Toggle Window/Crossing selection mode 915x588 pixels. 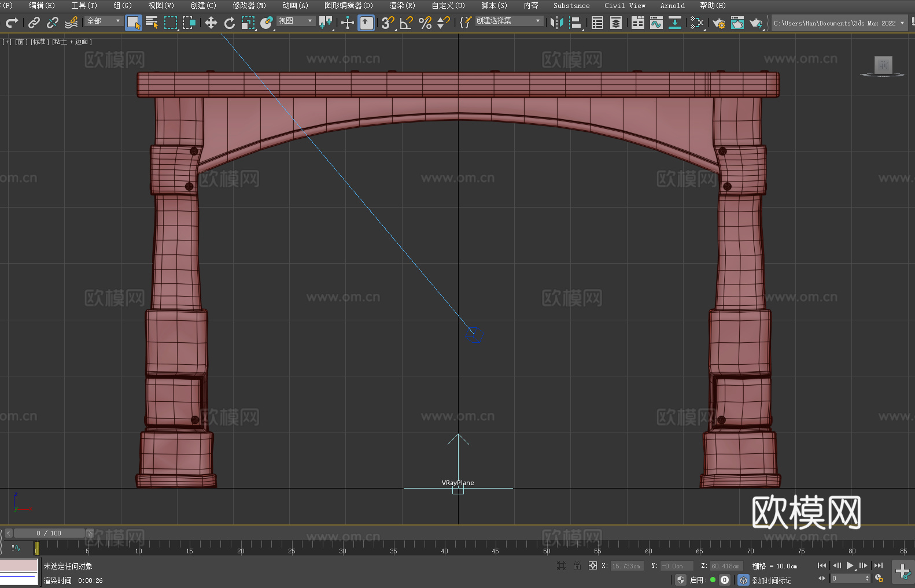[x=189, y=23]
